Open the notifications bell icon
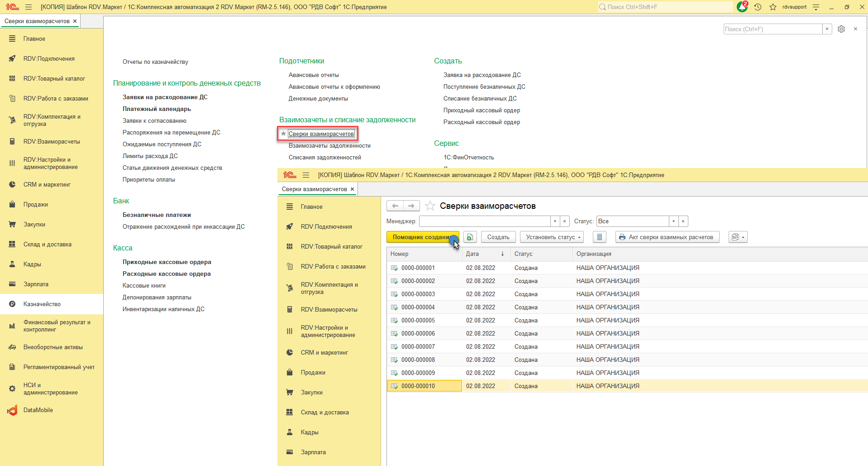The height and width of the screenshot is (466, 868). click(742, 7)
